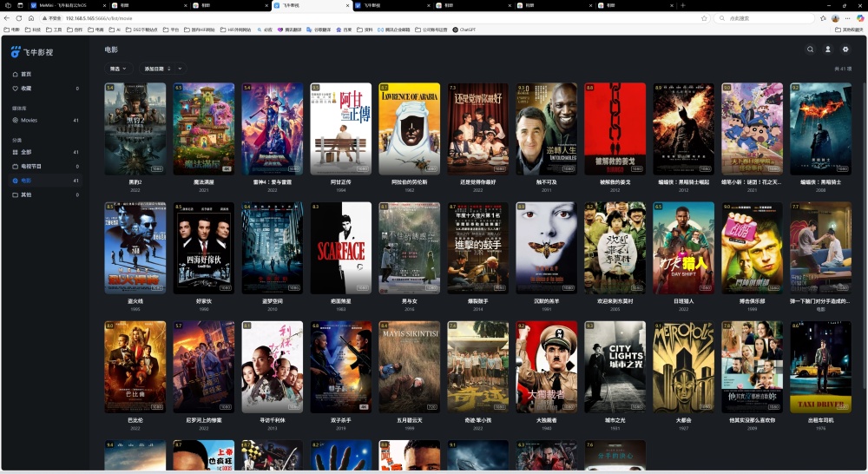The height and width of the screenshot is (474, 868).
Task: Open the settings gear icon in the app header
Action: 845,49
